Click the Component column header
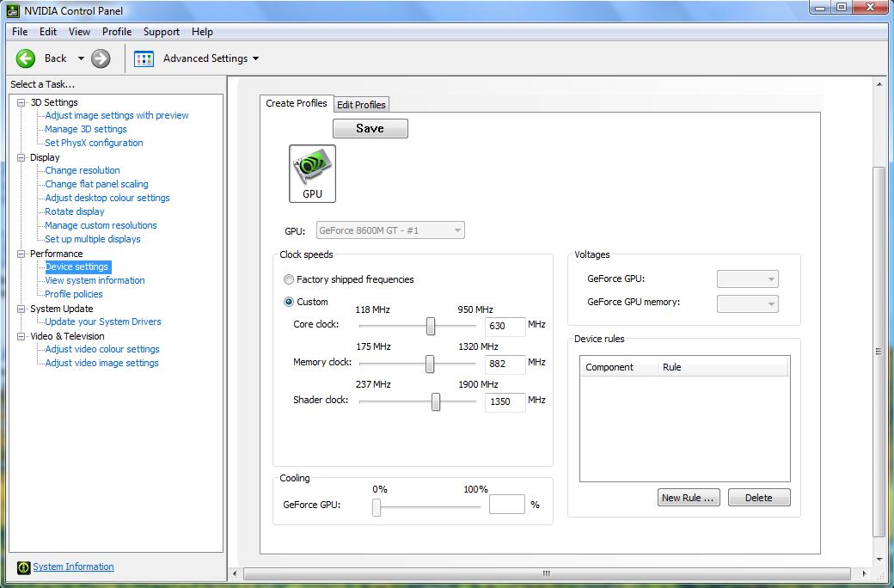This screenshot has width=894, height=588. pos(619,367)
